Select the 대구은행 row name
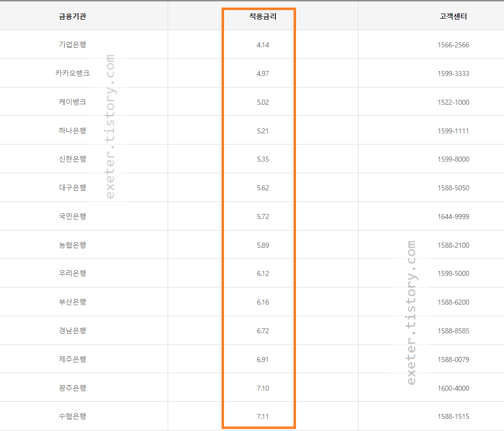Screen dimensions: 504x431 pos(73,188)
